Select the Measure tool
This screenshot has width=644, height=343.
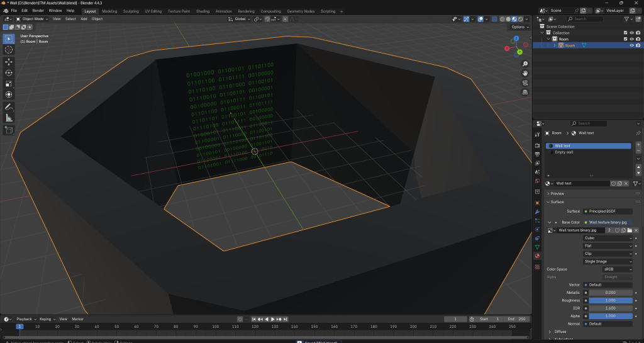click(x=9, y=118)
